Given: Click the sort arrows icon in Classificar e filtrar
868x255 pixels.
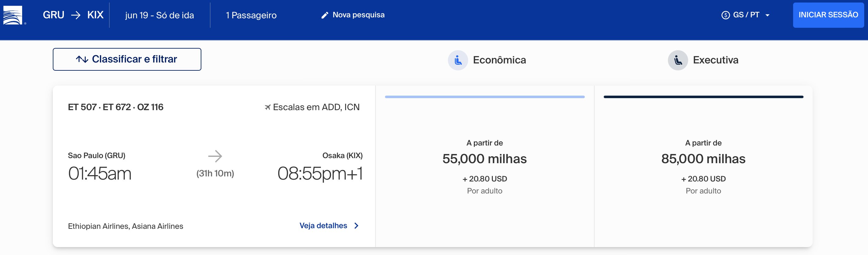Looking at the screenshot, I should [82, 59].
